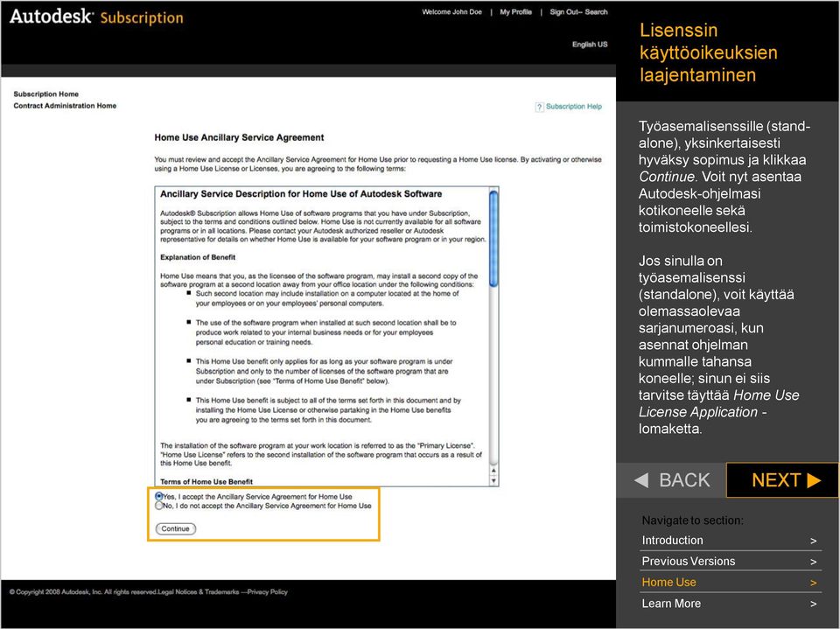Click 'Welcome John Doe' text

[451, 11]
